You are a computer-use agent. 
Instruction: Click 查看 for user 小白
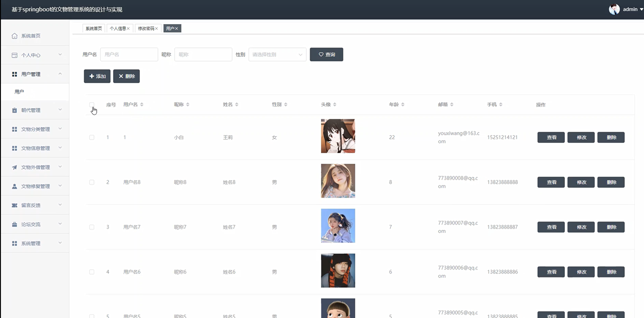point(551,138)
